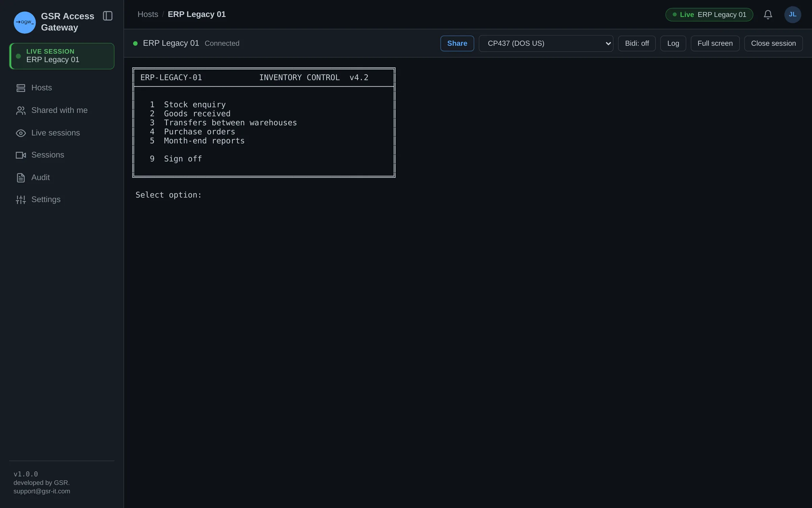The image size is (812, 508).
Task: Click terminal line "2 Goods received"
Action: (x=190, y=114)
